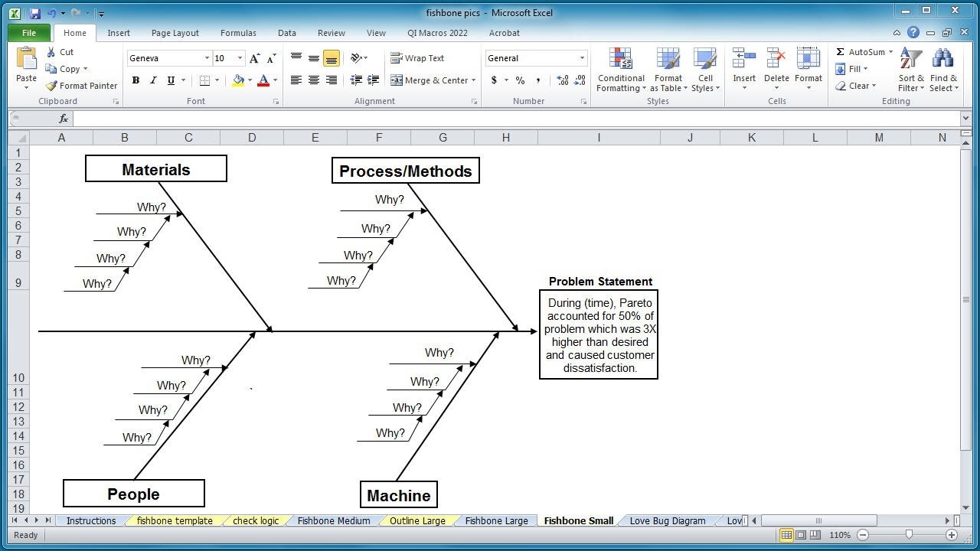Switch to the Formulas ribbon tab
980x551 pixels.
pos(238,33)
